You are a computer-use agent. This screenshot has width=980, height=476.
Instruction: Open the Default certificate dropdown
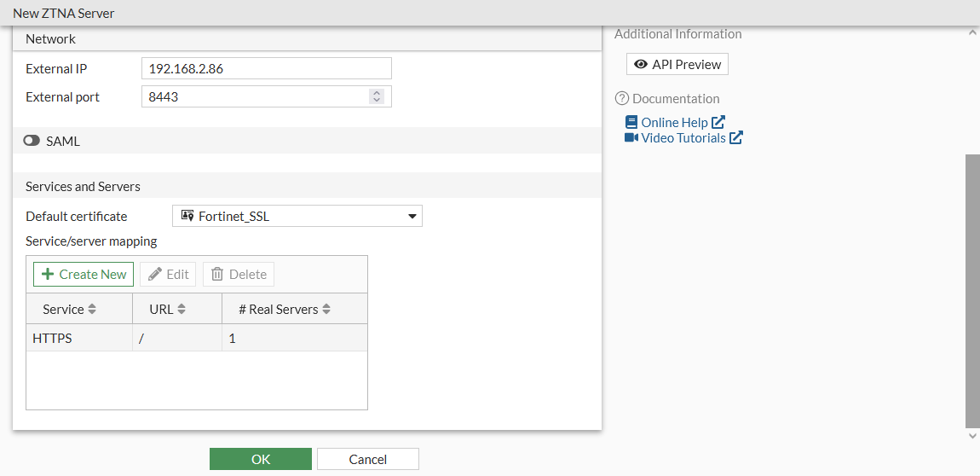point(413,217)
